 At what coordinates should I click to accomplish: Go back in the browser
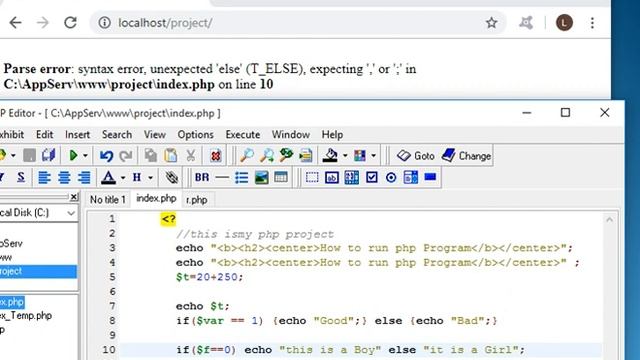(x=16, y=22)
